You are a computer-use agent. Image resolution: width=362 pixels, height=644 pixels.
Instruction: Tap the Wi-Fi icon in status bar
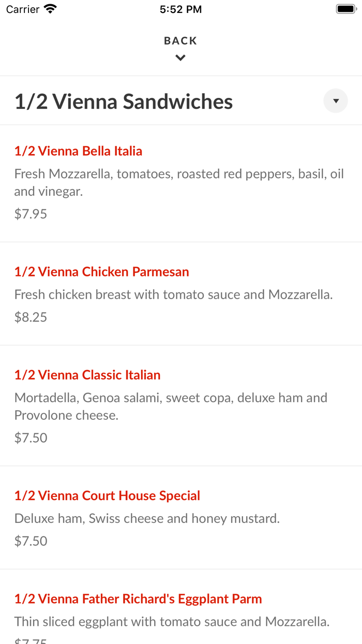point(50,9)
